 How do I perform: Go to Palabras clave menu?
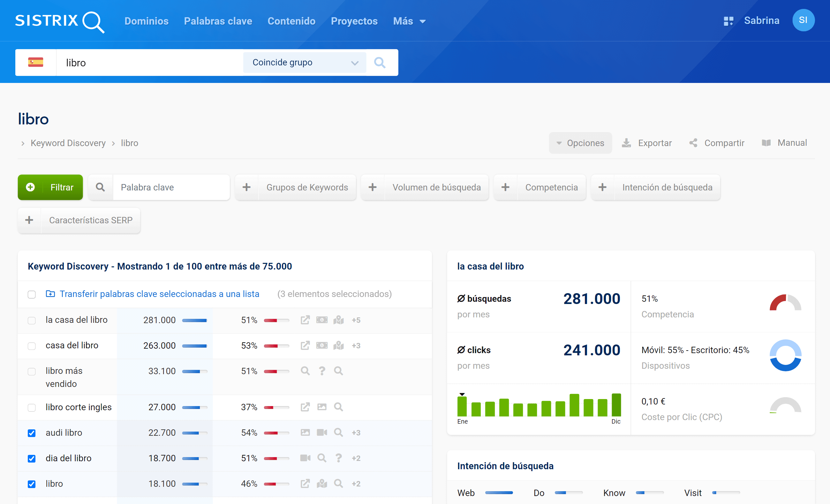click(218, 21)
